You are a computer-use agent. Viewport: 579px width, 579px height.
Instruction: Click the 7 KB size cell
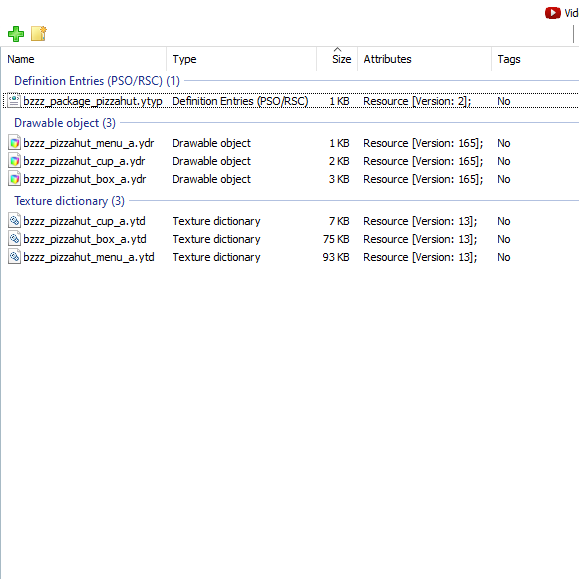click(339, 221)
